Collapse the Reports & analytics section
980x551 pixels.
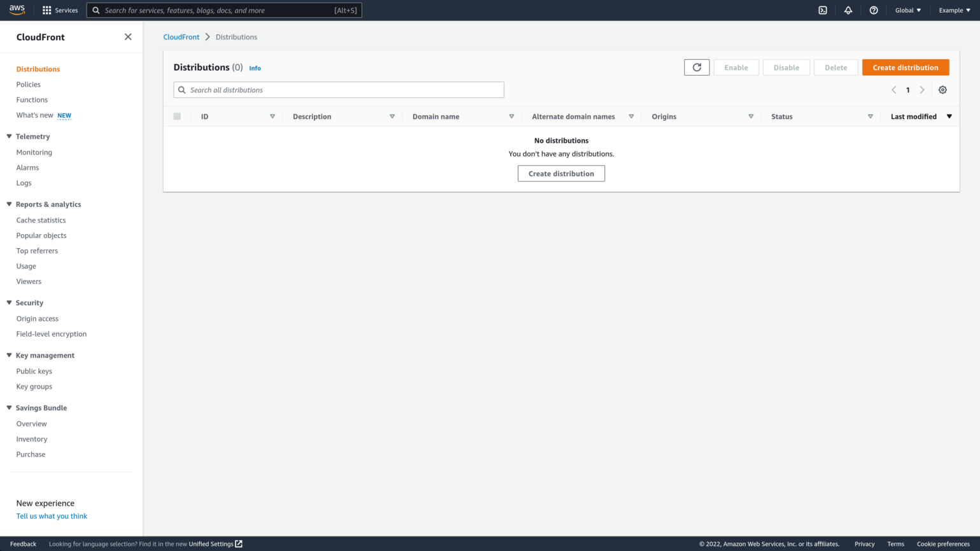click(9, 204)
